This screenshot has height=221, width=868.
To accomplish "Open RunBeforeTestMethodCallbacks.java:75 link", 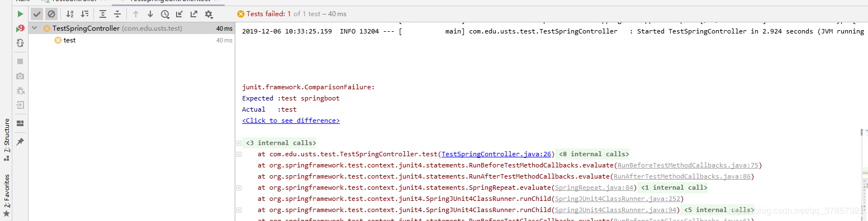I will pyautogui.click(x=687, y=165).
